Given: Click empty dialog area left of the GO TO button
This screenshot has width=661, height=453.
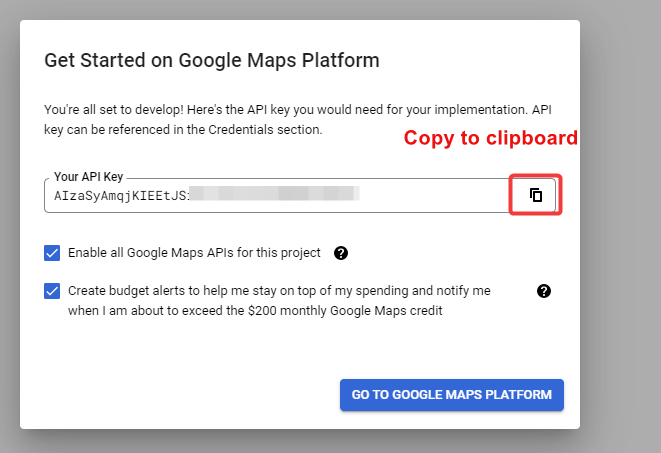Looking at the screenshot, I should pyautogui.click(x=180, y=395).
